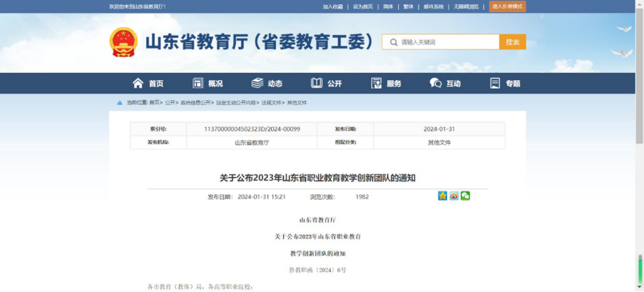
Task: Open the 专题 special topics icon
Action: tap(495, 84)
